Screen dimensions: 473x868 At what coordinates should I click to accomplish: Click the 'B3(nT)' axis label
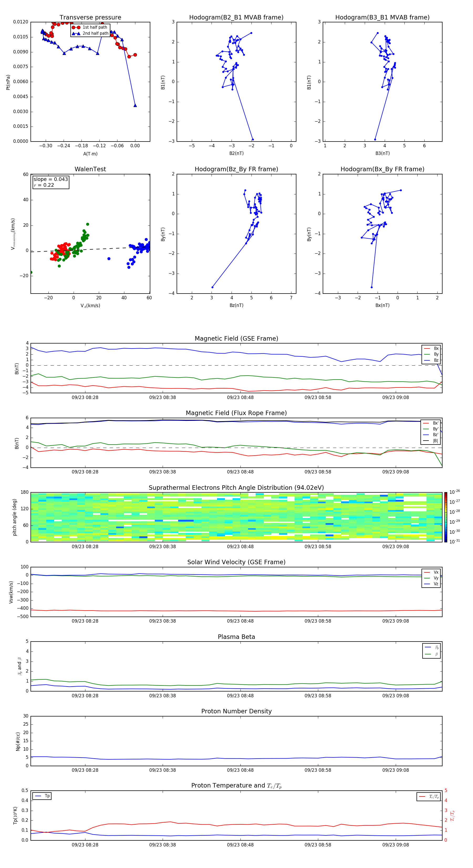click(x=382, y=153)
